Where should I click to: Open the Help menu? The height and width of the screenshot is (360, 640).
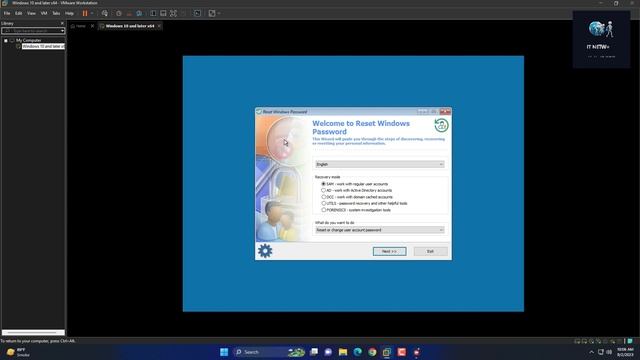69,13
